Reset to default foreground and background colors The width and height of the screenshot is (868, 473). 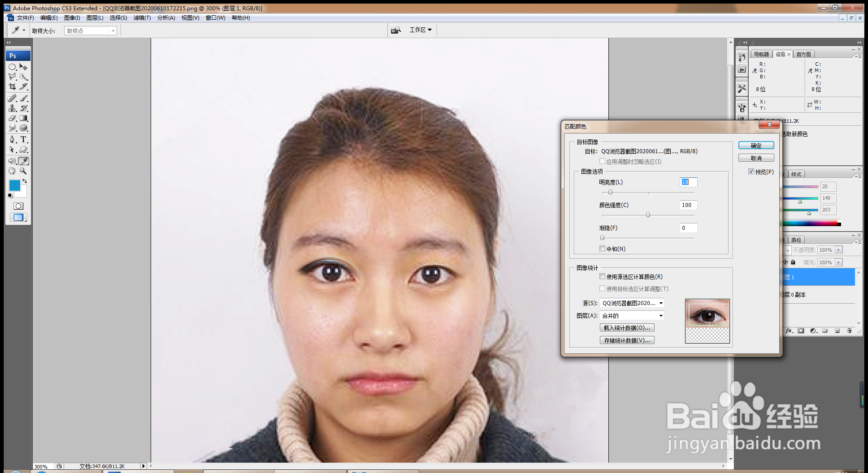pyautogui.click(x=10, y=196)
